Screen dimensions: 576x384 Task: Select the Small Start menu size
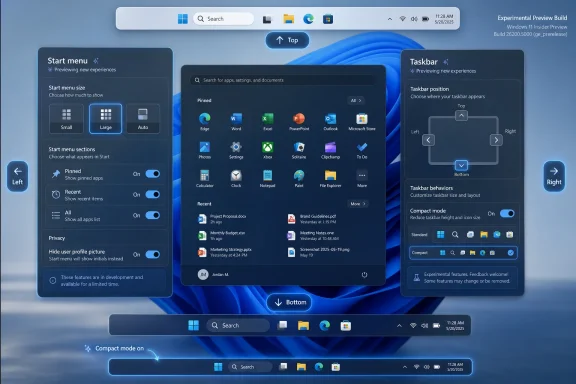(x=66, y=119)
